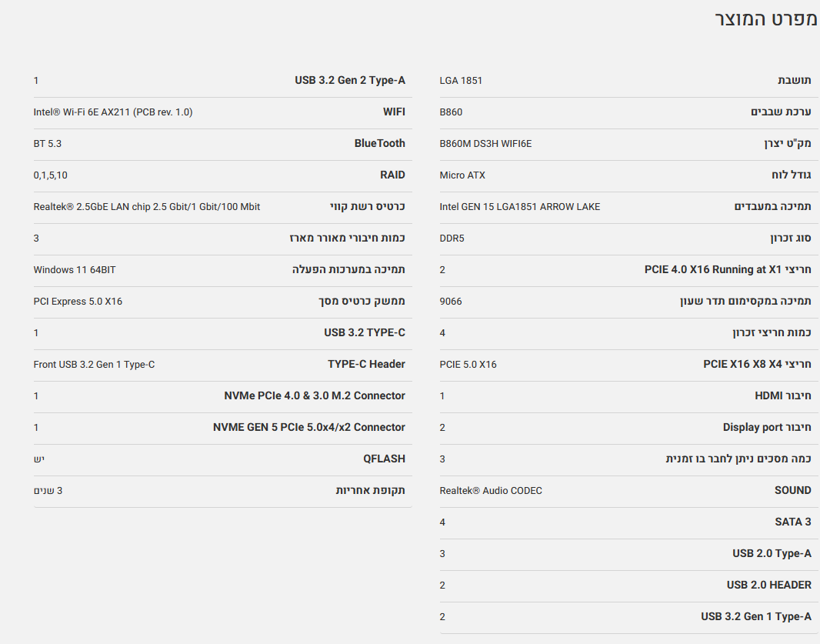Click the Micro ATX board size value
This screenshot has height=644, width=820.
(x=462, y=175)
